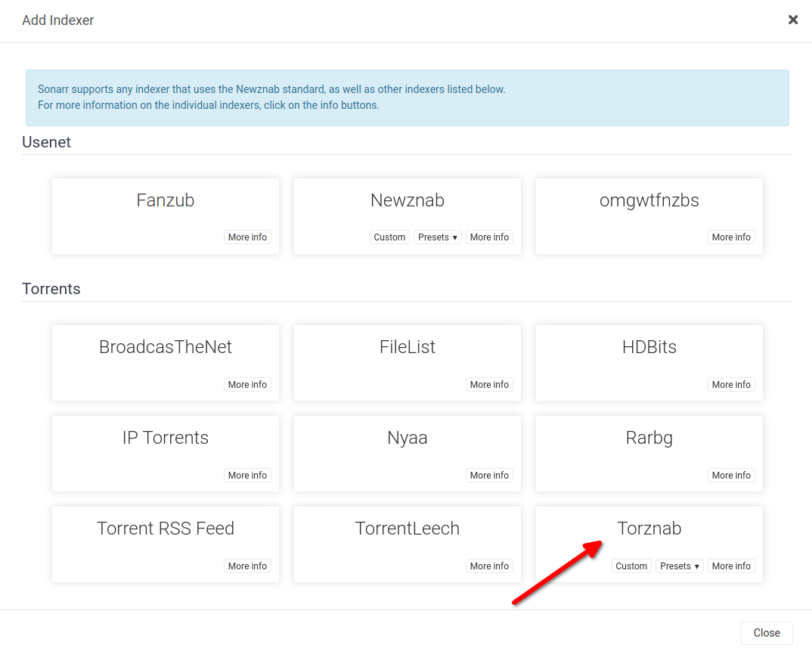Add a Custom Torznab indexer
The image size is (812, 651).
(631, 566)
